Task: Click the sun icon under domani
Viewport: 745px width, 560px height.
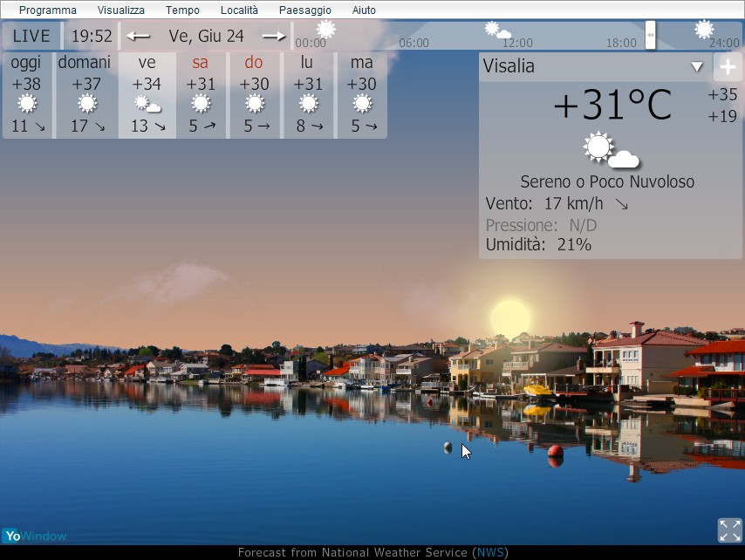Action: click(x=87, y=103)
